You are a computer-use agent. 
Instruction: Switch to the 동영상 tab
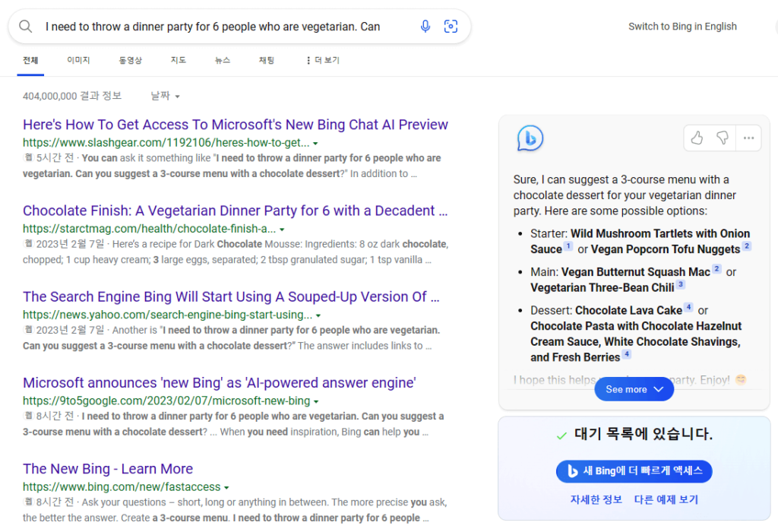click(x=130, y=60)
